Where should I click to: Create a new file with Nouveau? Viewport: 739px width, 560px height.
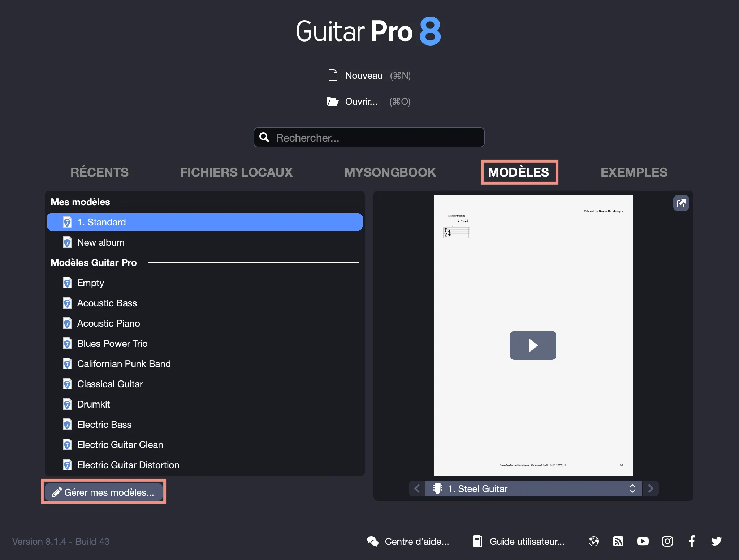pos(369,75)
